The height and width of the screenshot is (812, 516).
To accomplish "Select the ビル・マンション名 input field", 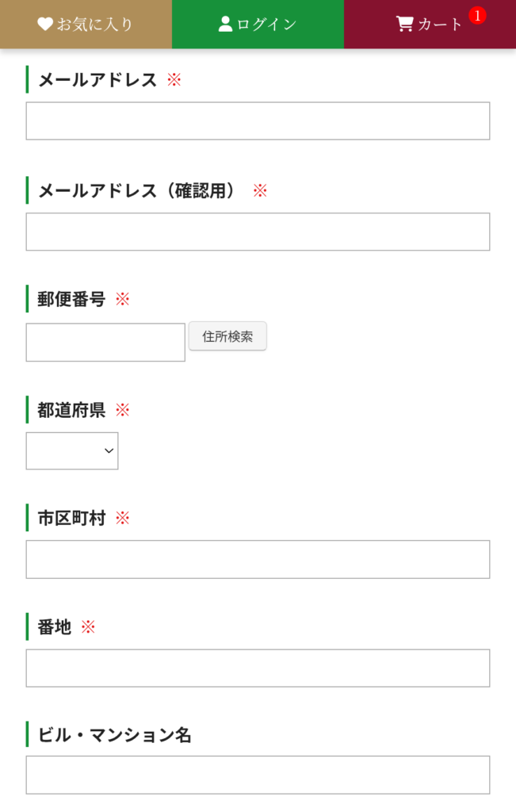I will click(258, 775).
